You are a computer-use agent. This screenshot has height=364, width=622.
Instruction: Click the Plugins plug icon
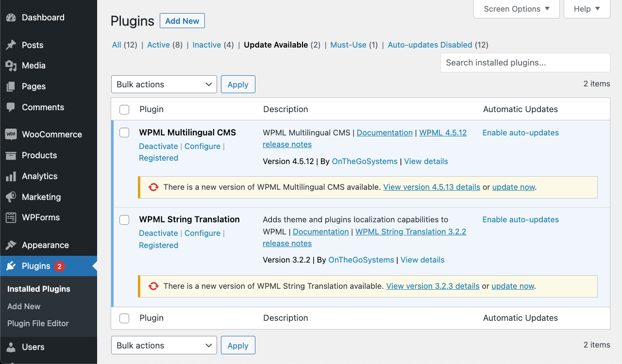[11, 266]
